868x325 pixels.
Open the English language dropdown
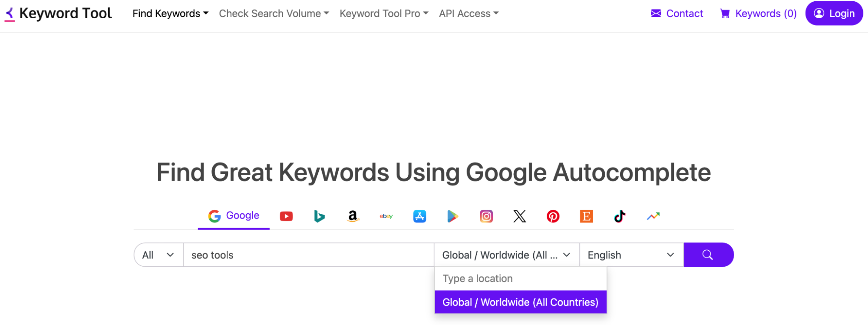tap(632, 255)
